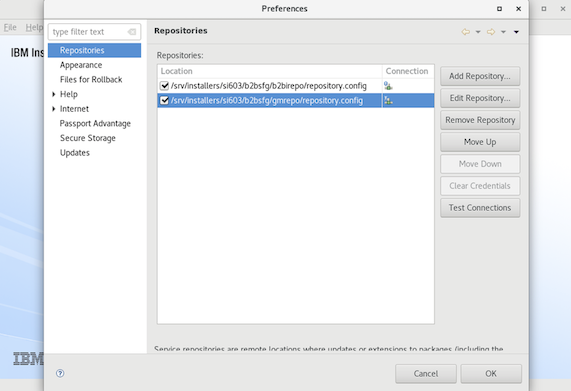Screen dimensions: 571x391
Task: Click the Clear Credentials button
Action: point(480,186)
